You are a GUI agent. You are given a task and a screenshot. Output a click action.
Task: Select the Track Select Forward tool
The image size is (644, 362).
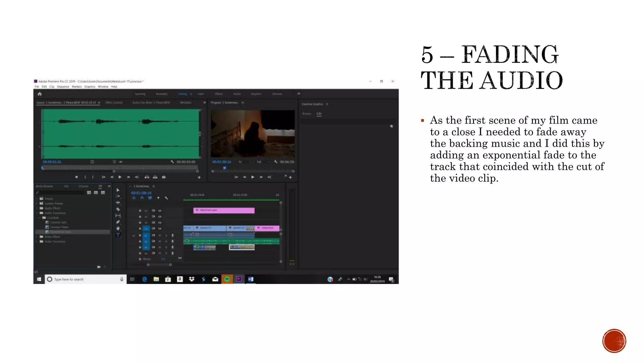click(x=118, y=196)
